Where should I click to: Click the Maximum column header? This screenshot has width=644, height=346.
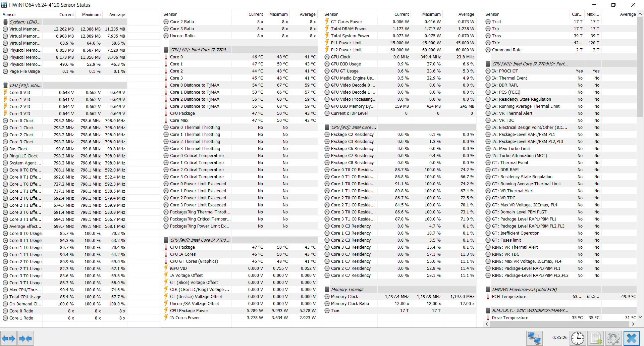coord(91,14)
